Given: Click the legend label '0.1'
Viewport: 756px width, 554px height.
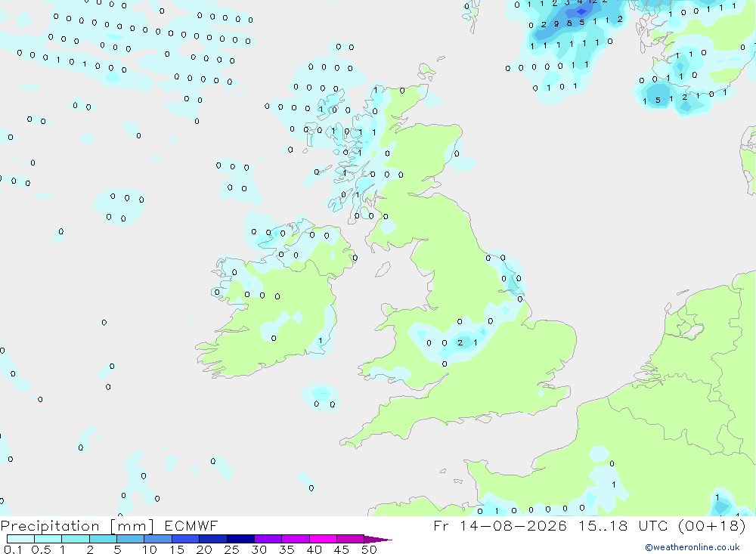Looking at the screenshot, I should pos(13,549).
